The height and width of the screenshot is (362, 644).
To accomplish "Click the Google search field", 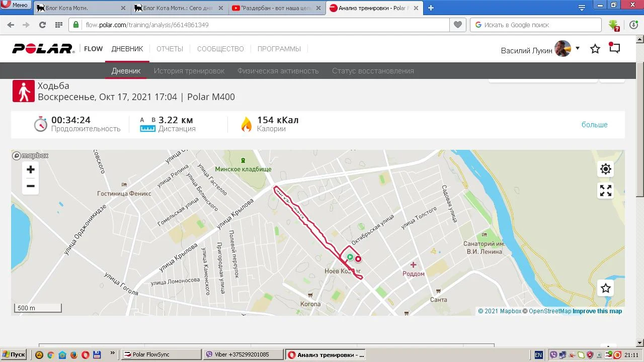I will tap(536, 25).
